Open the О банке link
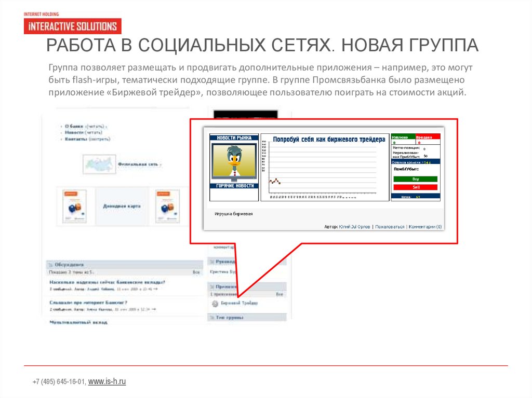Viewport: 532px width, 398px height. pos(74,126)
